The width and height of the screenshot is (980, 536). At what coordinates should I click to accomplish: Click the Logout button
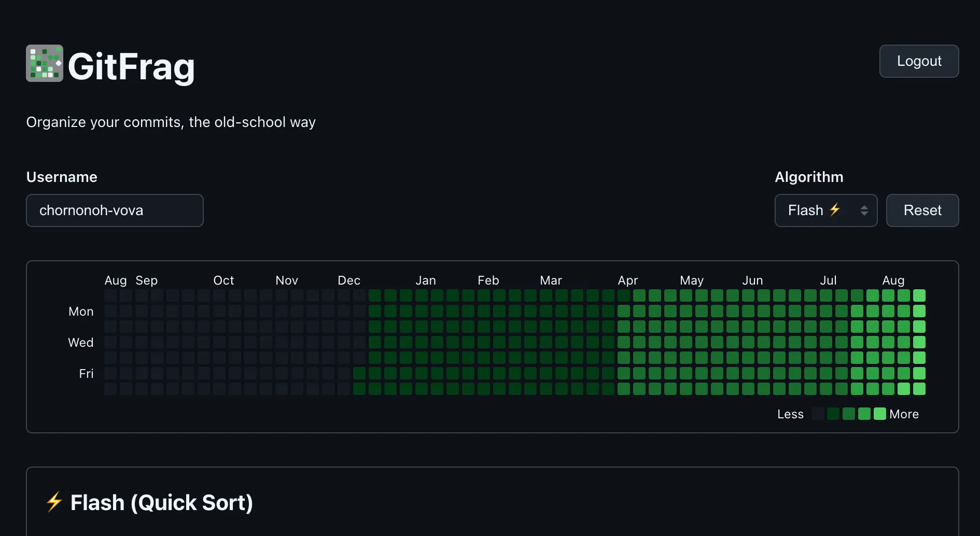point(918,61)
